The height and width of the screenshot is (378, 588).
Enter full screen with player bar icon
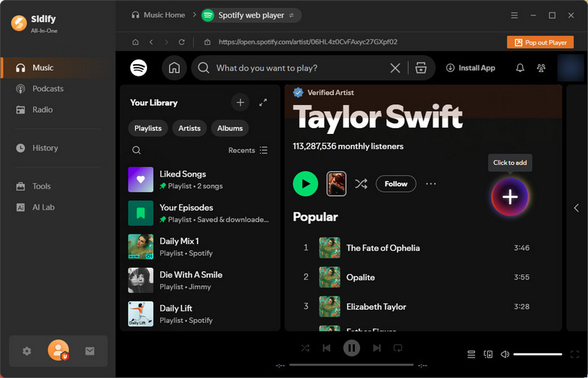click(x=575, y=354)
